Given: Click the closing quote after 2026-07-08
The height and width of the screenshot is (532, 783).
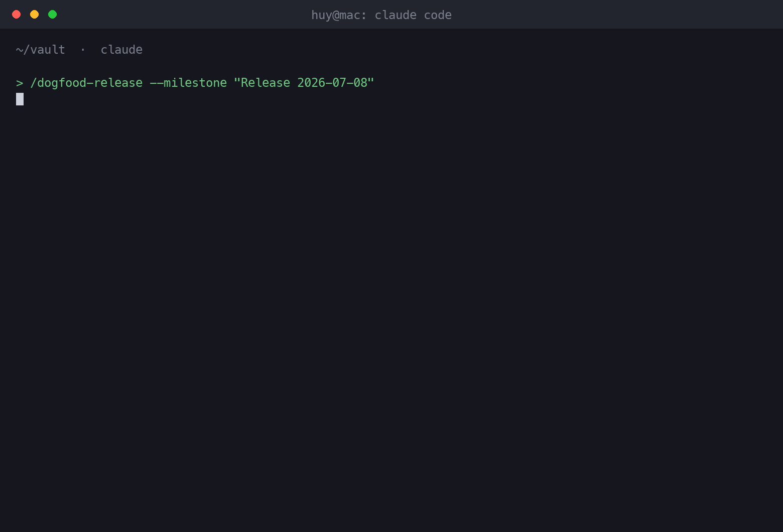Looking at the screenshot, I should click(x=371, y=81).
